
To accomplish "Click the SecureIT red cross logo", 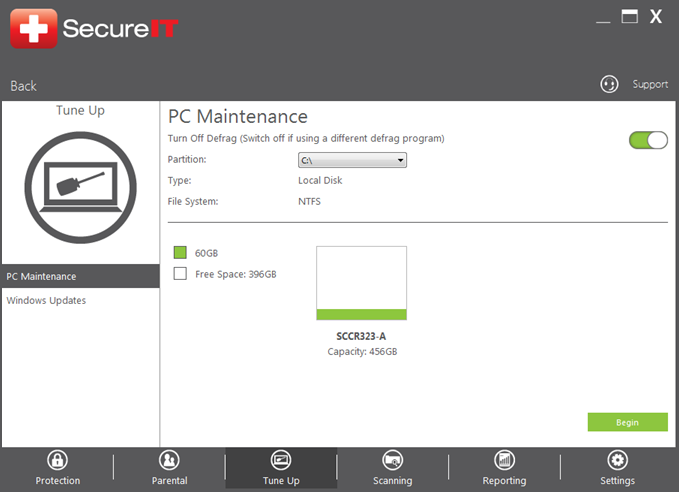I will pos(34,29).
